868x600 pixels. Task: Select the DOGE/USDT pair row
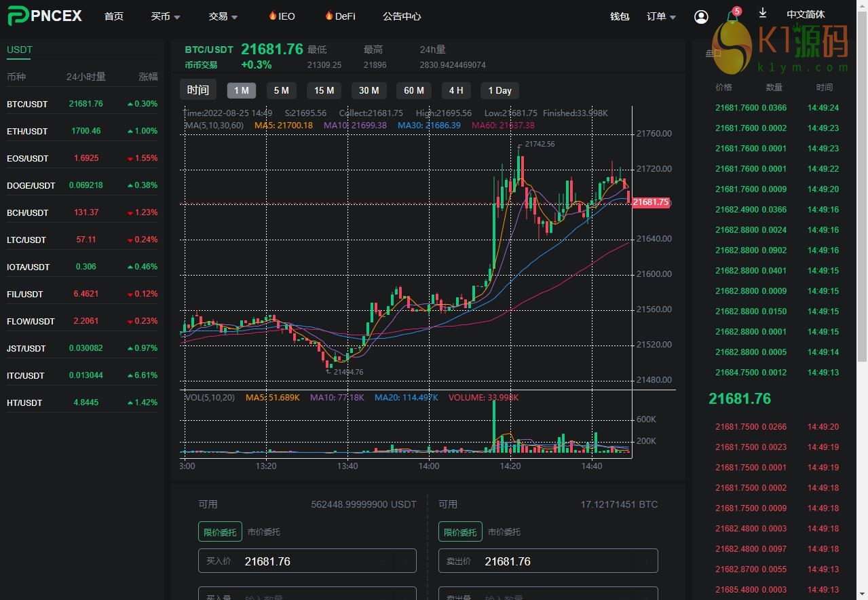pos(82,185)
